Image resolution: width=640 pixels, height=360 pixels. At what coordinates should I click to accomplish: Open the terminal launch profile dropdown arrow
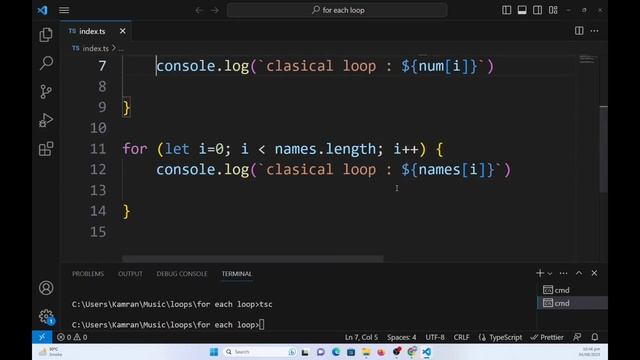tap(550, 273)
